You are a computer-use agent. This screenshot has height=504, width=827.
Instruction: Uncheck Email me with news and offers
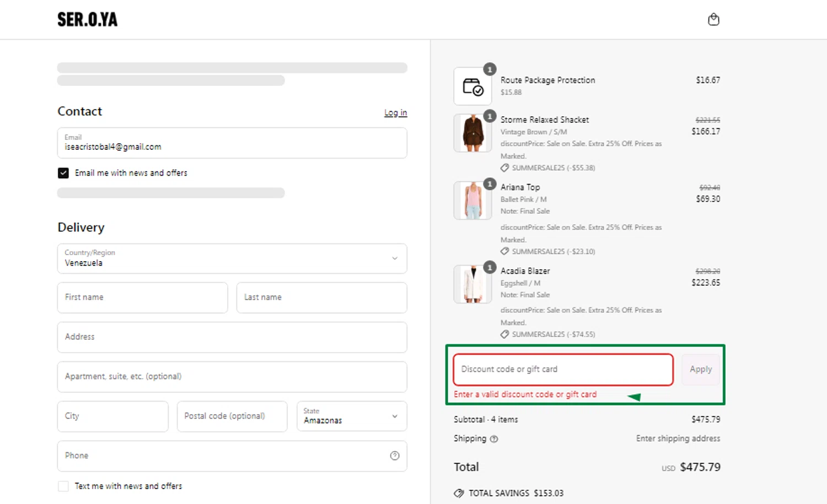63,173
